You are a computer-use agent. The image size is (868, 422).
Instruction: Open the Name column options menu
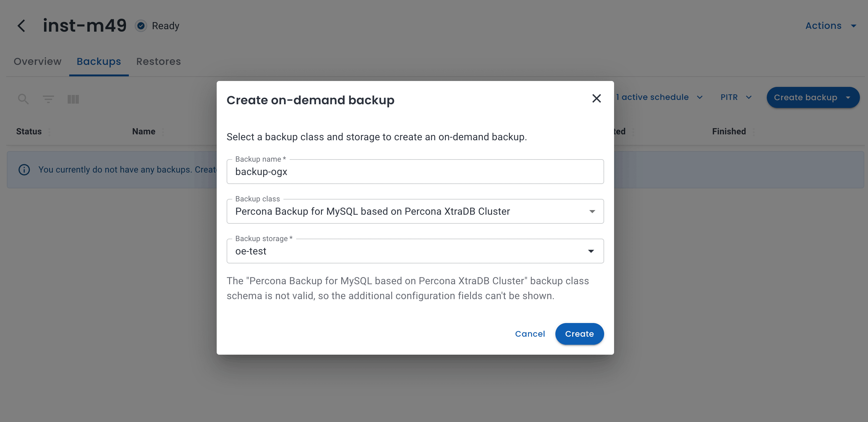[x=163, y=132]
